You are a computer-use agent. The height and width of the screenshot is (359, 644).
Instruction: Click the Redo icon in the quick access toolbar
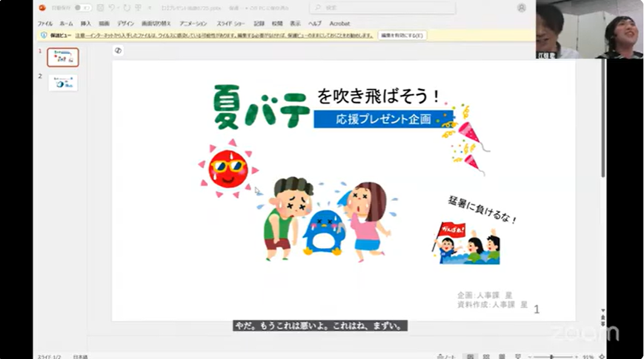[x=127, y=8]
